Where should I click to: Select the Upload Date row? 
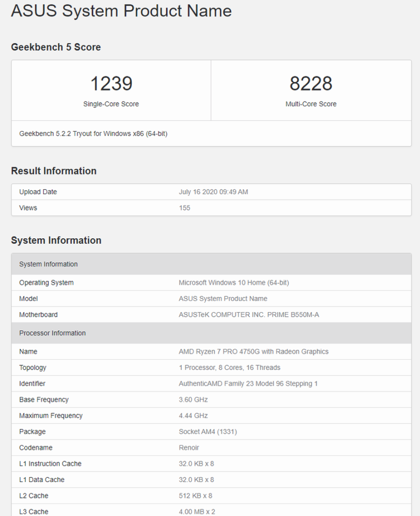[x=38, y=191]
